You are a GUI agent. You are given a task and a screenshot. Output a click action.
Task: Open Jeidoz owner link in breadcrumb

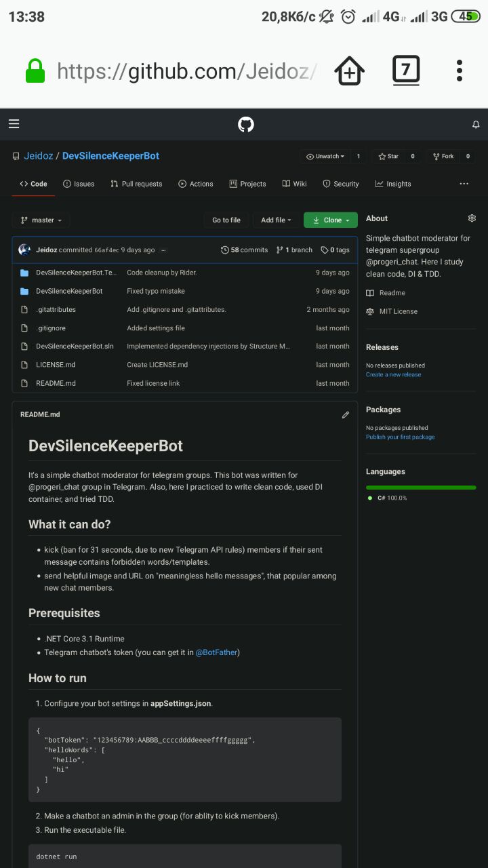click(x=37, y=156)
